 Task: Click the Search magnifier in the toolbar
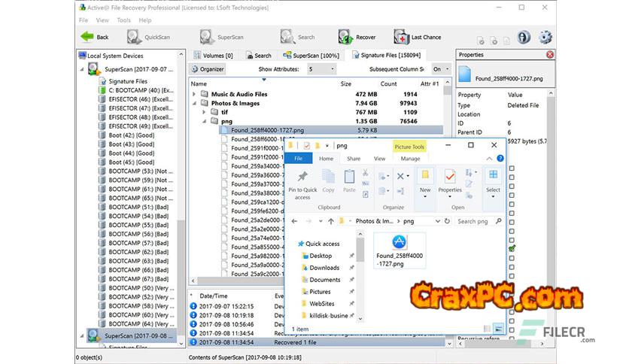tap(287, 37)
